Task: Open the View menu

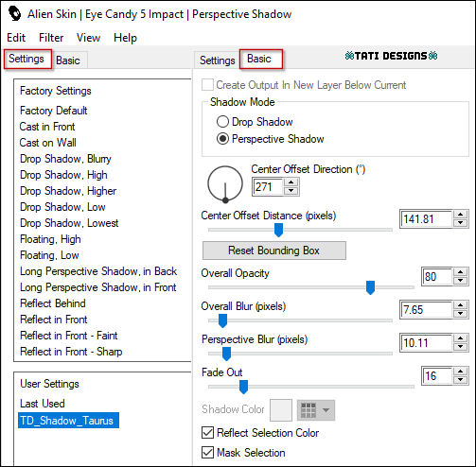Action: [88, 38]
